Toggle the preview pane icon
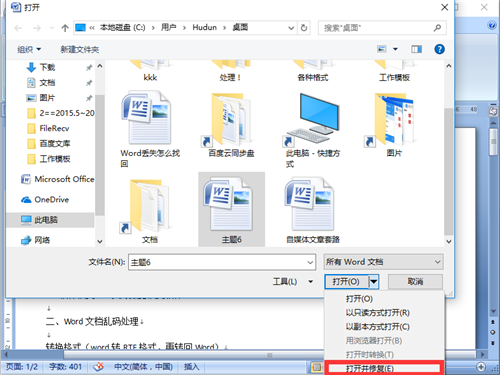 pos(416,49)
